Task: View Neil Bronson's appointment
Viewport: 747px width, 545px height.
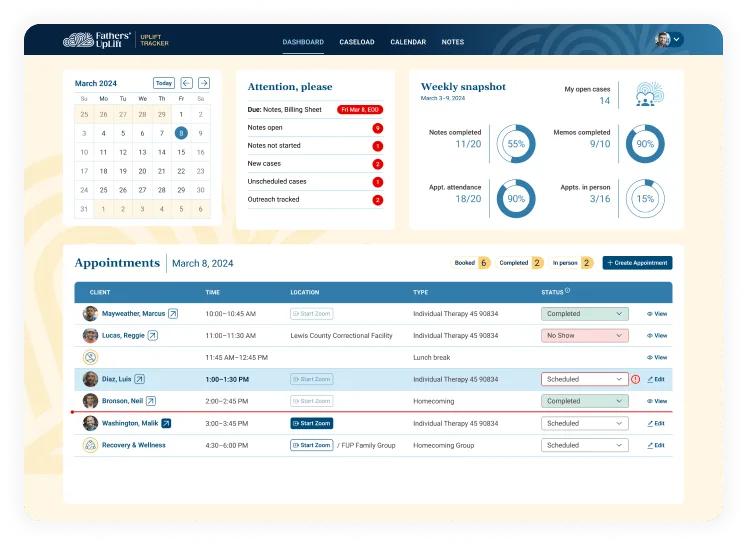Action: [657, 401]
